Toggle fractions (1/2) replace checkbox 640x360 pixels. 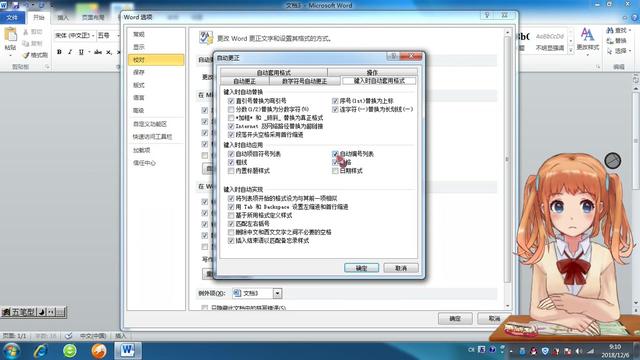pos(231,109)
